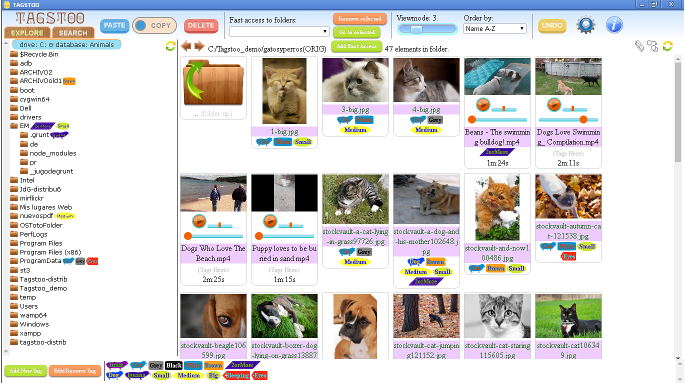
Task: Open the Order by Name A-Z dropdown
Action: tap(495, 28)
